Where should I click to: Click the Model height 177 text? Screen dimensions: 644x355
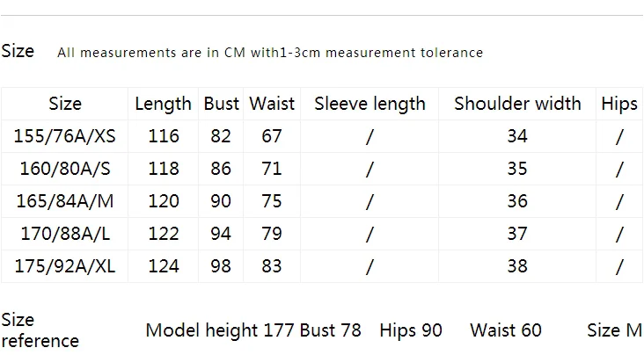[220, 330]
